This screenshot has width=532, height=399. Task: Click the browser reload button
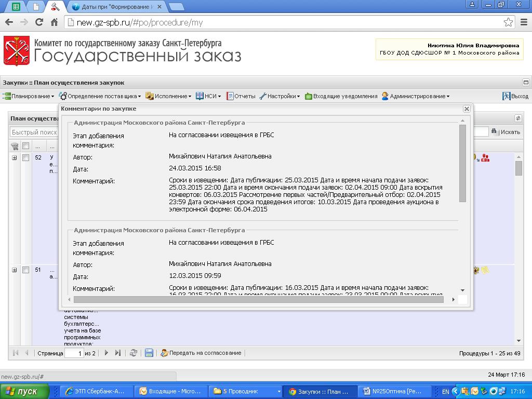coord(39,22)
